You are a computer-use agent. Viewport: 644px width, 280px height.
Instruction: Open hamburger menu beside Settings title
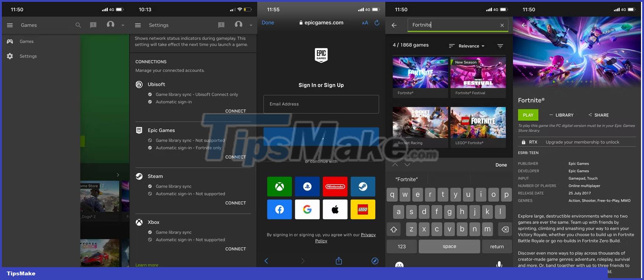pyautogui.click(x=138, y=25)
